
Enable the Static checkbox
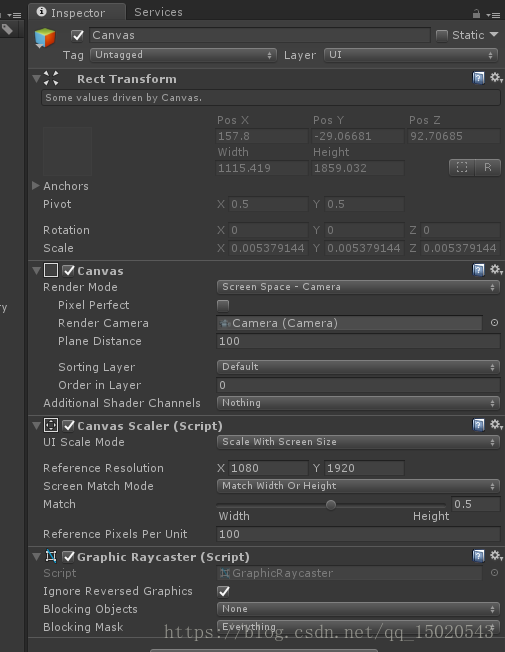coord(442,36)
